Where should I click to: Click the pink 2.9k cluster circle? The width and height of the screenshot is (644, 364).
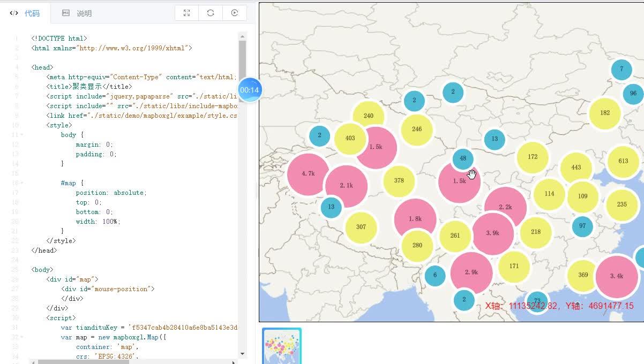point(471,272)
